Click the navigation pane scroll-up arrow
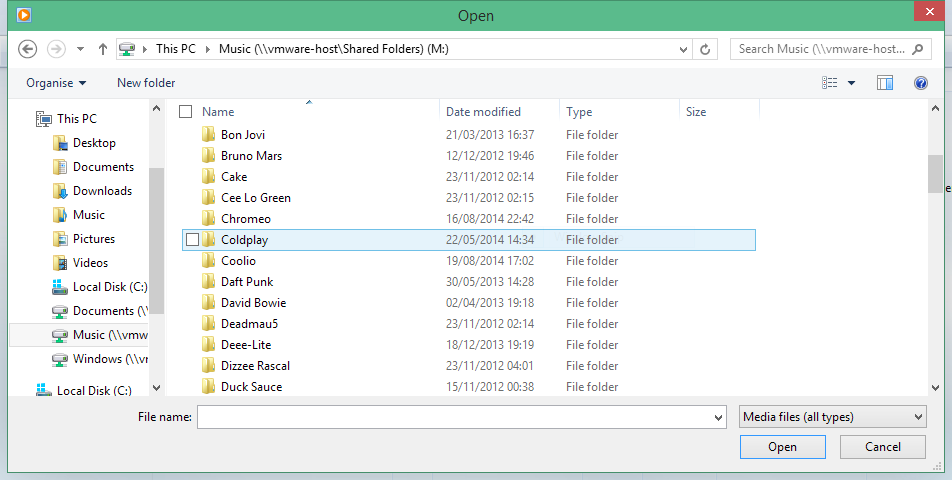952x480 pixels. click(x=156, y=109)
